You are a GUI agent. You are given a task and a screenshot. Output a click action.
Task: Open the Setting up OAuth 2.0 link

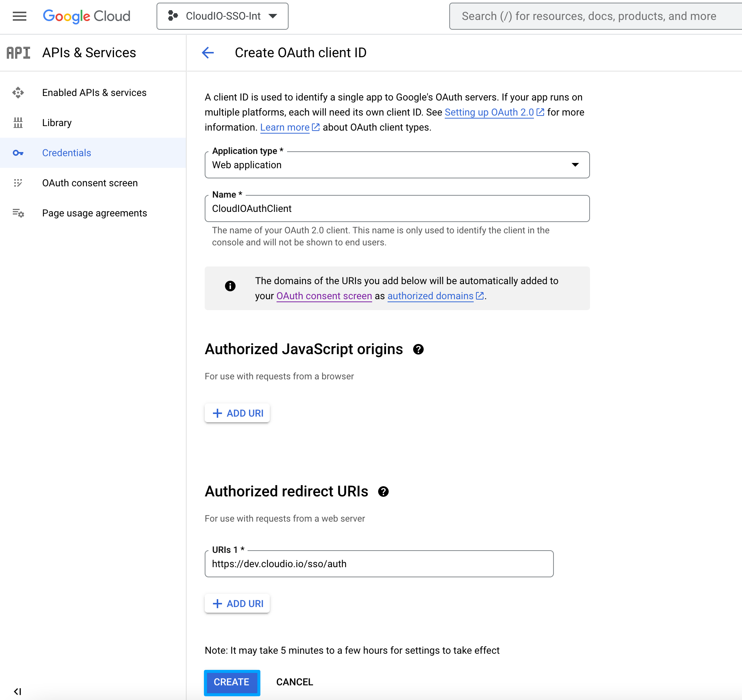[x=489, y=112]
